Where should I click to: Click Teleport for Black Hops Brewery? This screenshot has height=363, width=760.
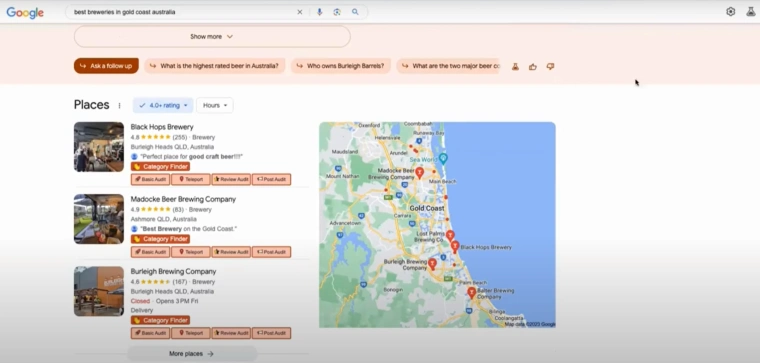point(190,179)
